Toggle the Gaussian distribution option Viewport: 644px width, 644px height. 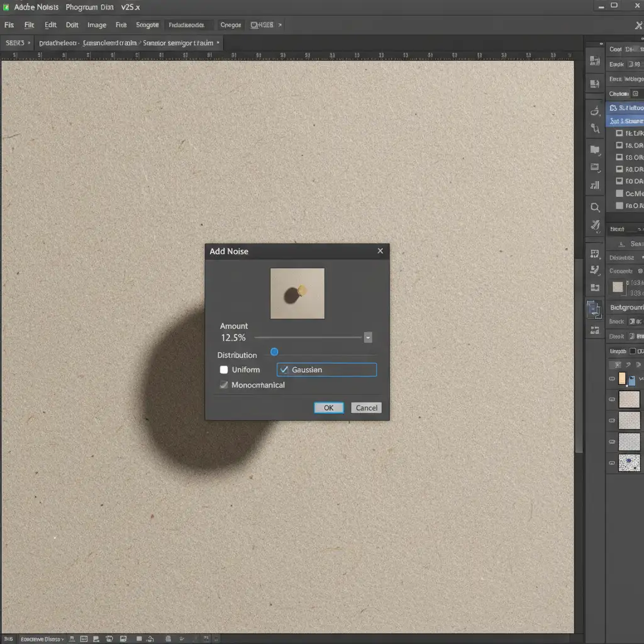[x=284, y=370]
